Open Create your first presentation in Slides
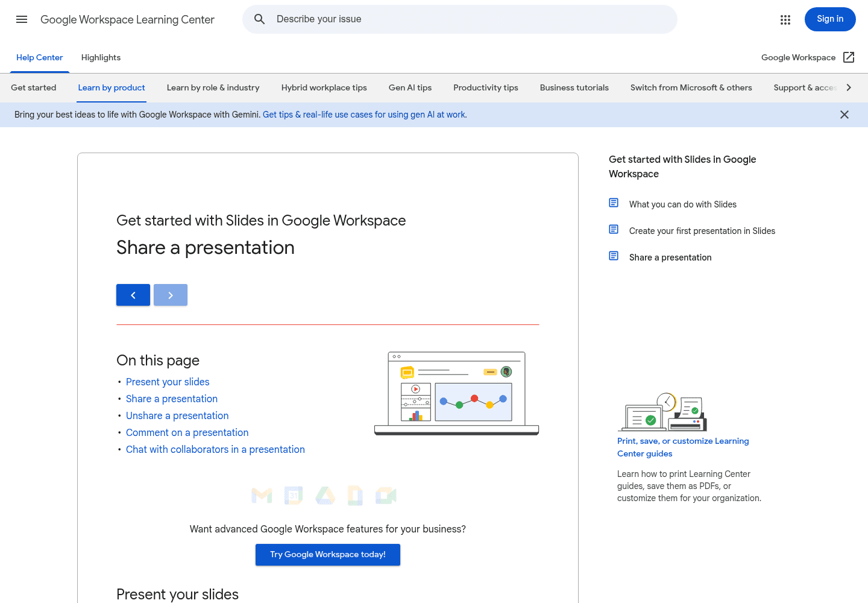Viewport: 868px width, 603px height. tap(702, 231)
